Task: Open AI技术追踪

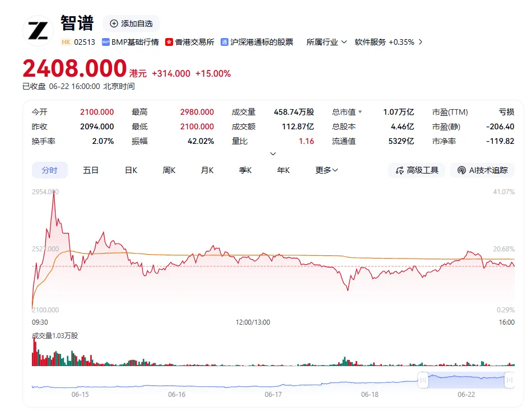Action: click(482, 170)
